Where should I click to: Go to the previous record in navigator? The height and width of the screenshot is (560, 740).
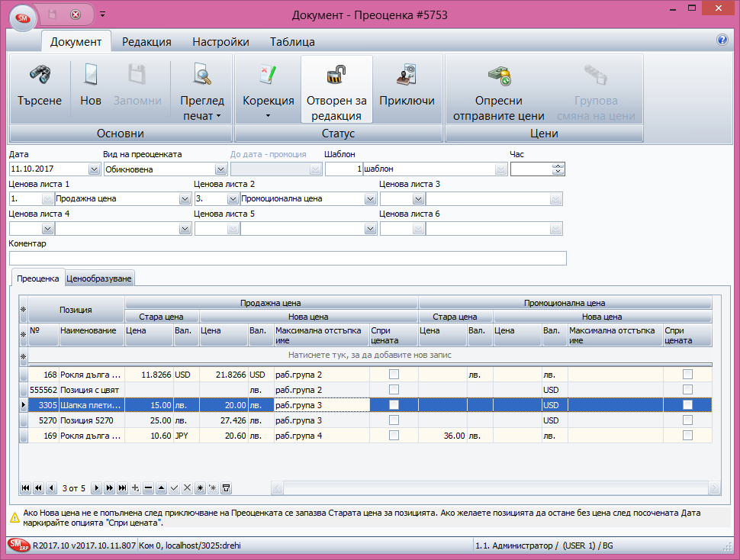click(51, 488)
